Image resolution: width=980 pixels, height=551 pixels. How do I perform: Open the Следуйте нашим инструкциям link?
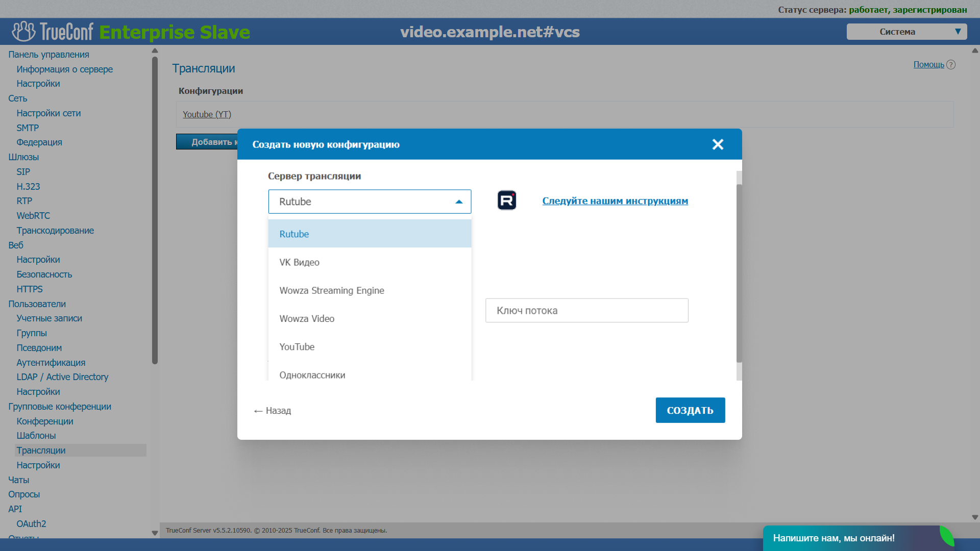[615, 201]
